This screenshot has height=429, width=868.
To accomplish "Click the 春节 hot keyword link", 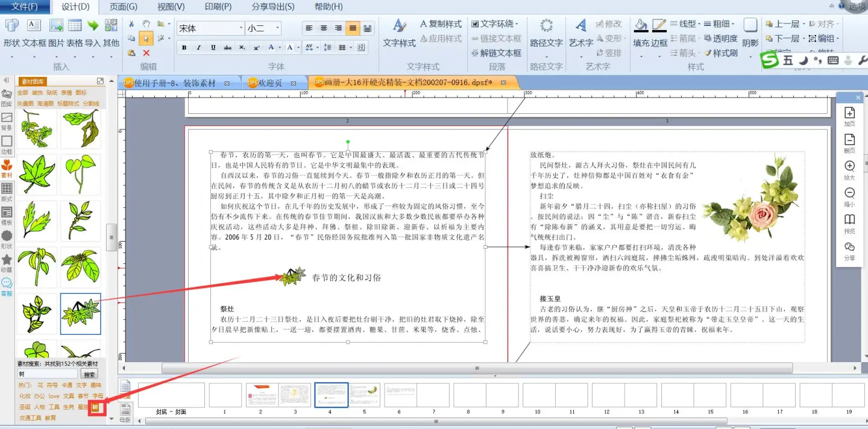I will pyautogui.click(x=83, y=396).
